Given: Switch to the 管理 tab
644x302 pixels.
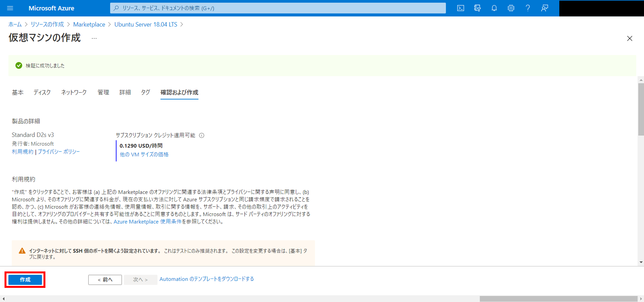Looking at the screenshot, I should pyautogui.click(x=103, y=92).
